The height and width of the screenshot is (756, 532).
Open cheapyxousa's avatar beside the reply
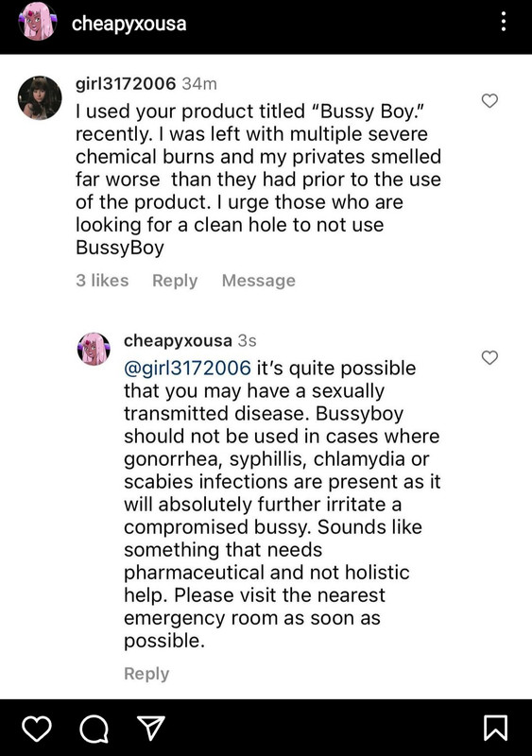point(94,349)
